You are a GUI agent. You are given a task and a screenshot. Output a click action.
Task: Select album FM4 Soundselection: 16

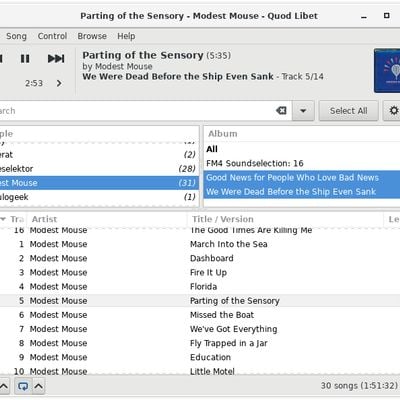(302, 163)
